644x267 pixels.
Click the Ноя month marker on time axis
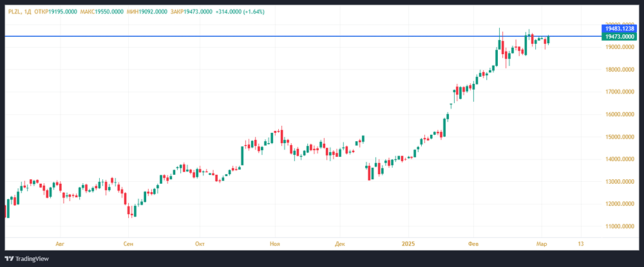pos(275,244)
